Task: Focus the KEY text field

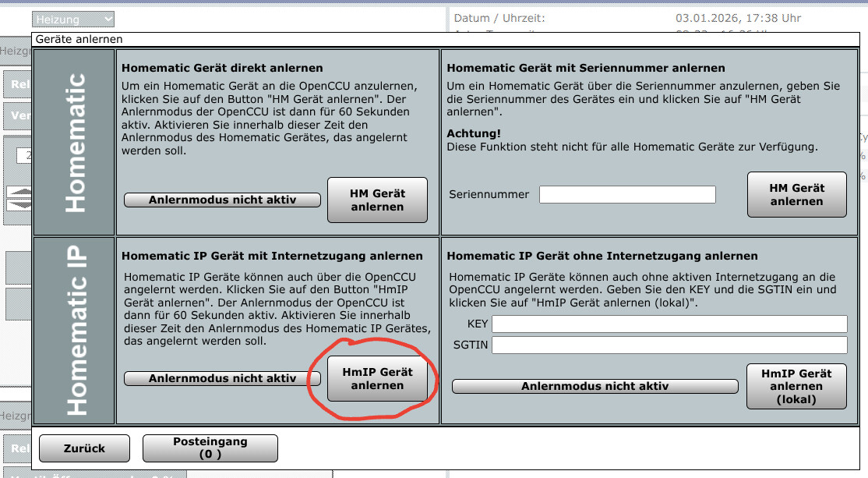Action: pyautogui.click(x=669, y=324)
